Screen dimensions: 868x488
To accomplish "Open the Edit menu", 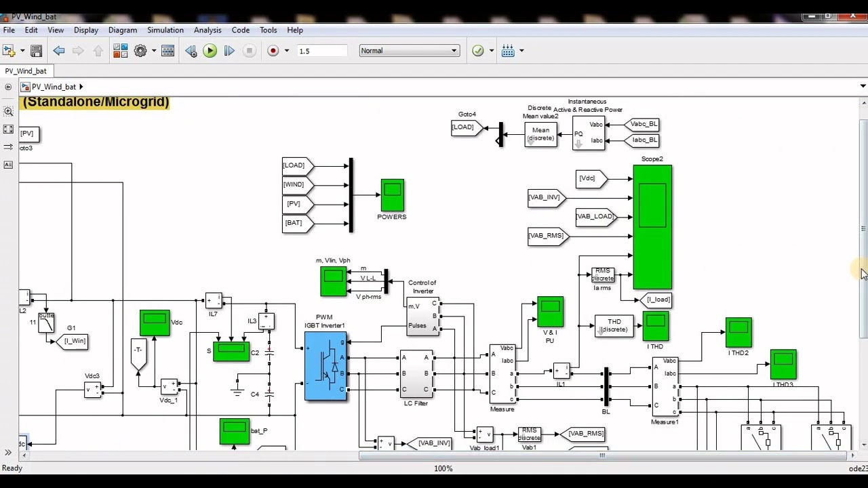I will [31, 30].
